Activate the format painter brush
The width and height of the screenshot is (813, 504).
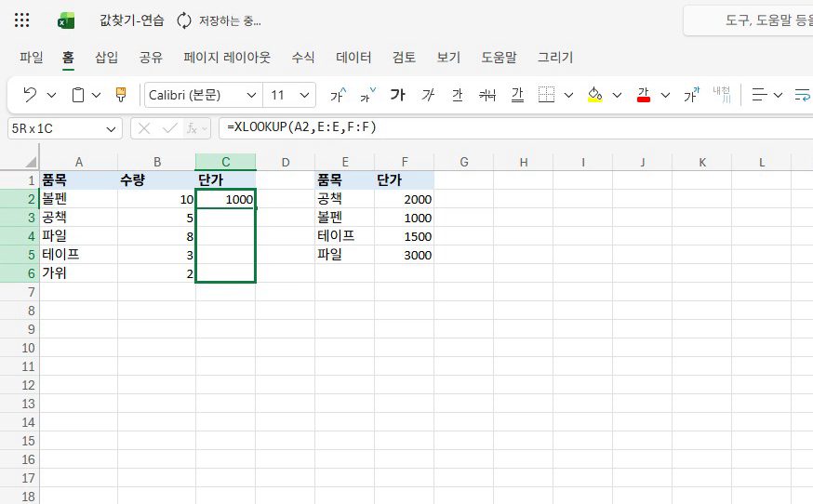click(x=120, y=95)
